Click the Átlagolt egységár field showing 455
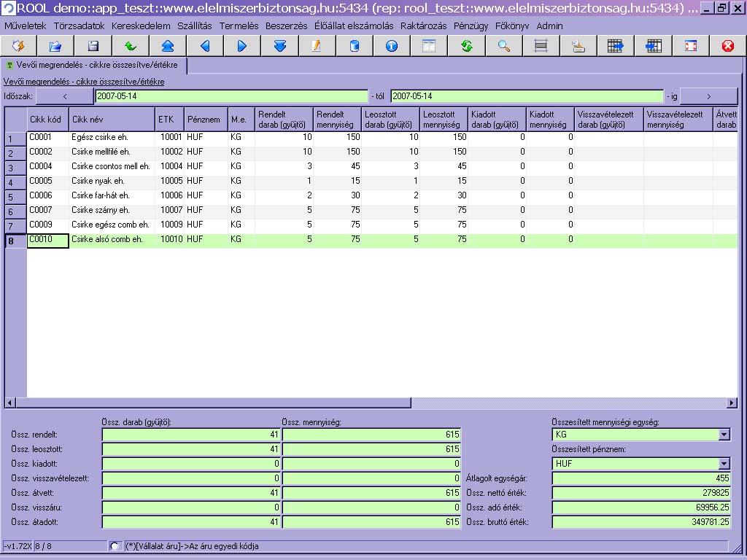 (641, 478)
